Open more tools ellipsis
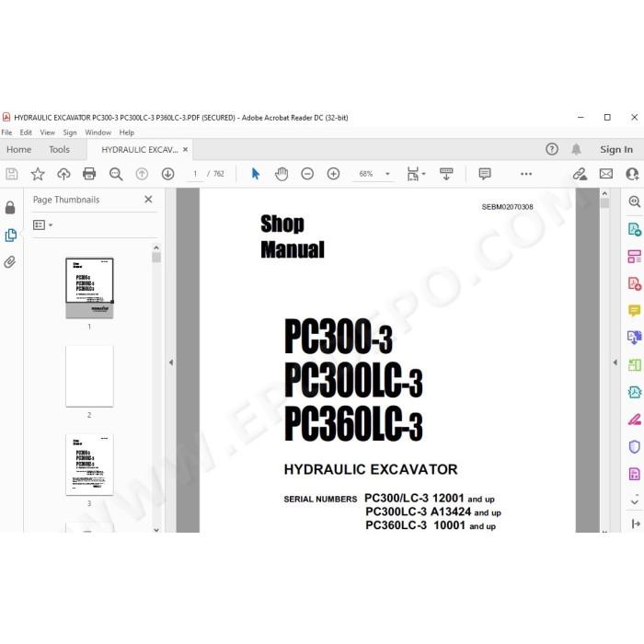Screen dimensions: 644x644 click(x=526, y=174)
